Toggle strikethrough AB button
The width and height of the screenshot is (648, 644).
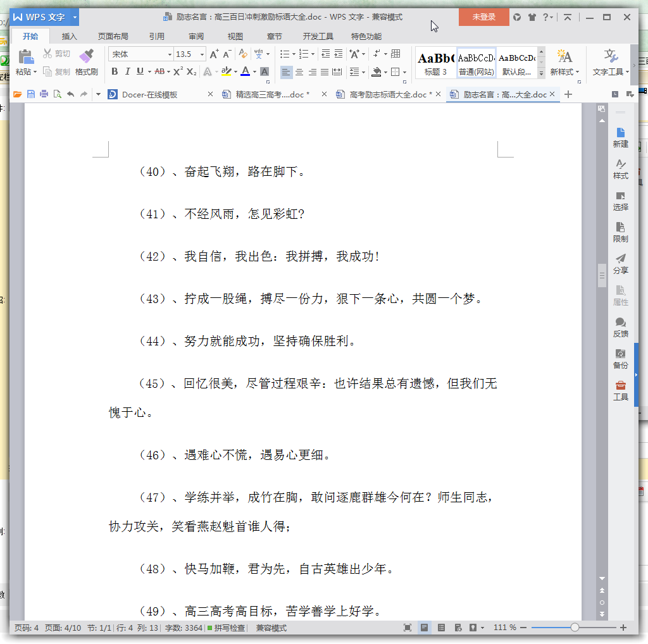point(159,71)
